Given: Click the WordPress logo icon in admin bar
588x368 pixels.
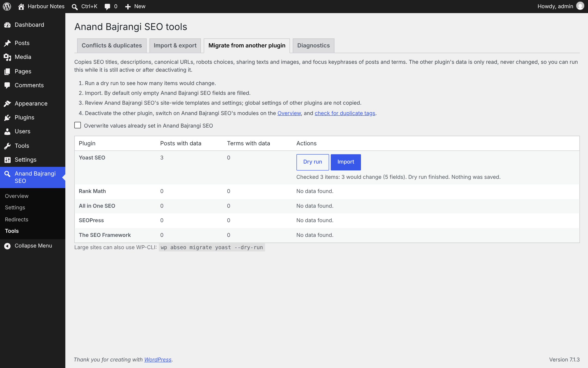Looking at the screenshot, I should [7, 6].
